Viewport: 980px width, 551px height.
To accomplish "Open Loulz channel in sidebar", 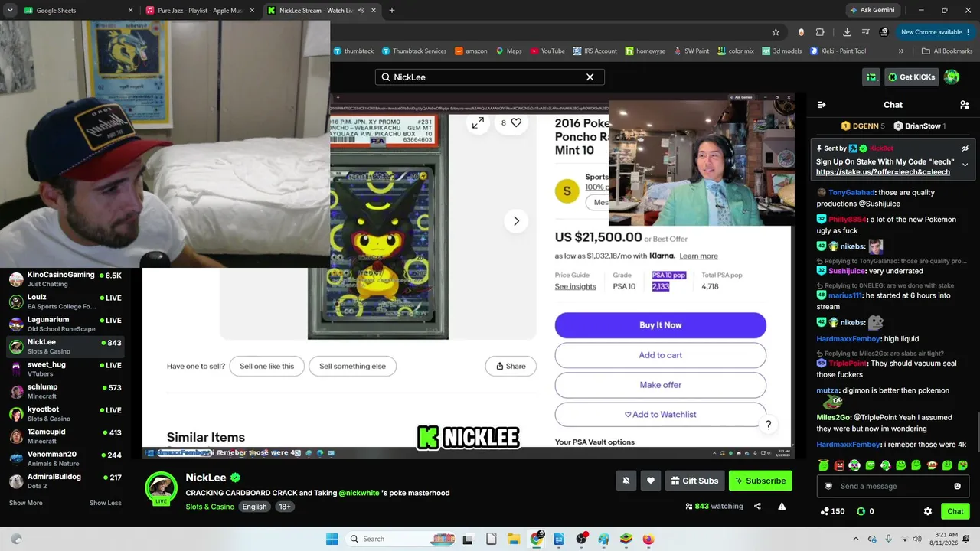I will (x=65, y=302).
